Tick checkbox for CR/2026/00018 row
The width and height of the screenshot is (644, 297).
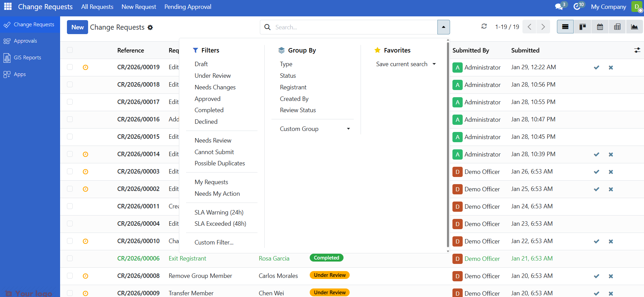[x=70, y=85]
